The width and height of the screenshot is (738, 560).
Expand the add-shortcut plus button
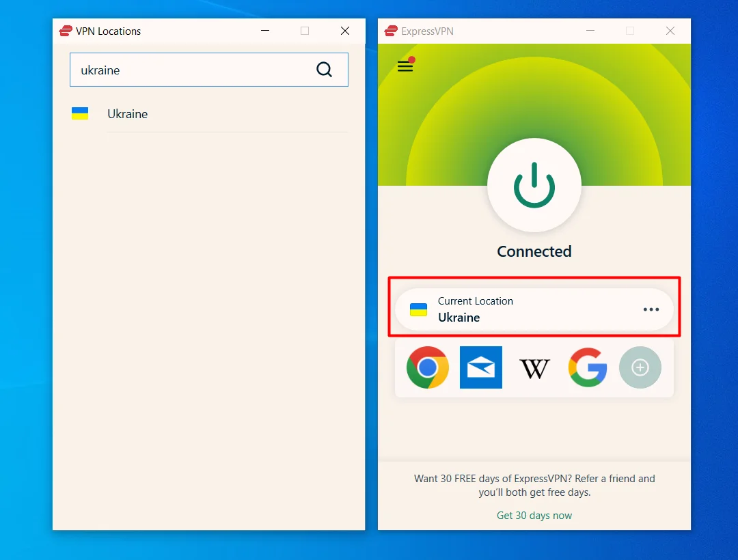click(640, 367)
